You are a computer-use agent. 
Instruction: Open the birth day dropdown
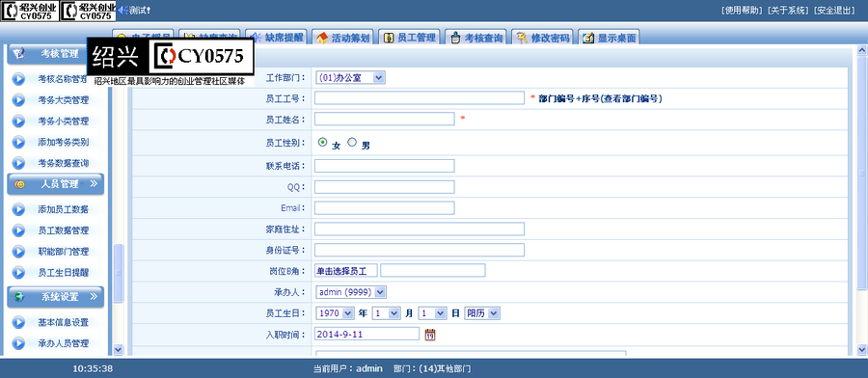point(432,313)
